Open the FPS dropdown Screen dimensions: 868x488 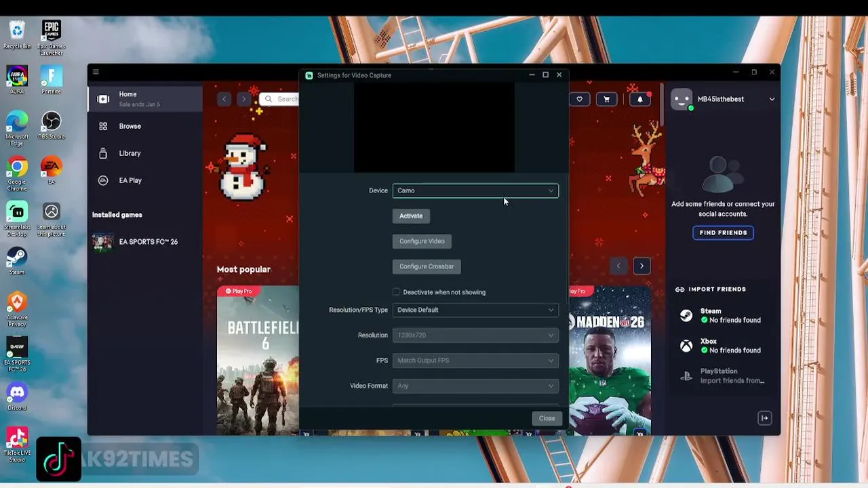pos(475,361)
